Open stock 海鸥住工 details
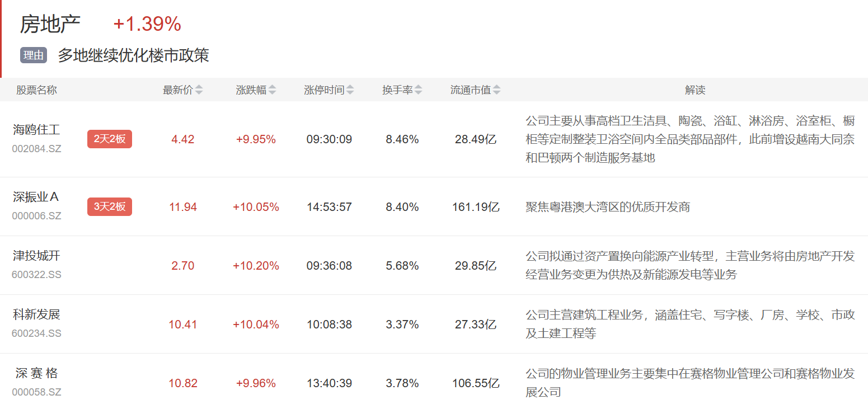The image size is (868, 409). (x=36, y=130)
